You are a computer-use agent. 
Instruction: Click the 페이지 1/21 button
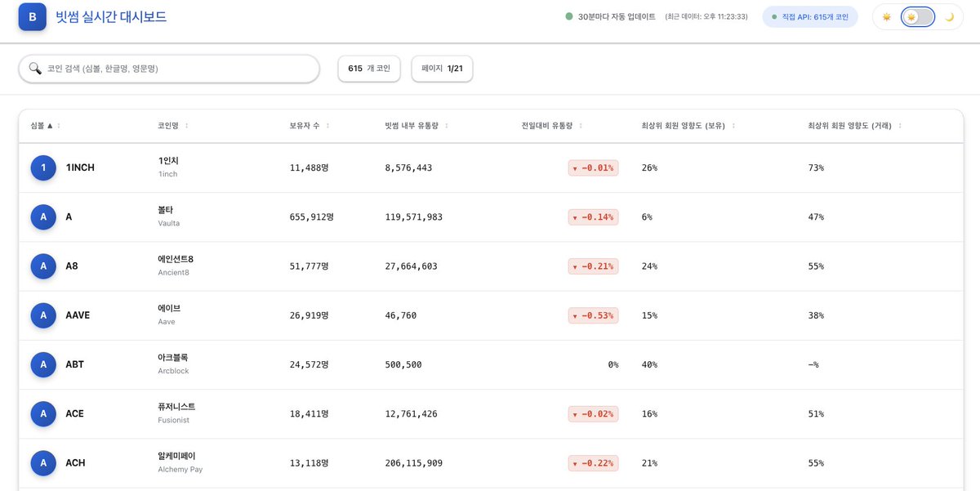(442, 69)
